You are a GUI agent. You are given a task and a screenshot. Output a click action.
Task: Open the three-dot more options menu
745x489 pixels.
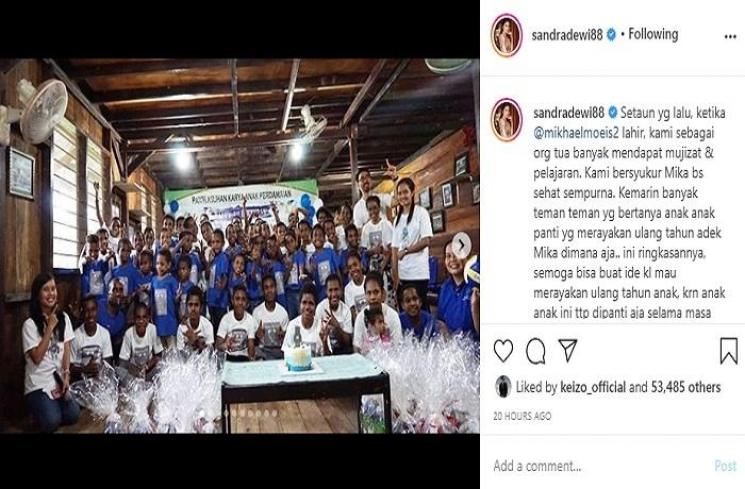(x=730, y=37)
